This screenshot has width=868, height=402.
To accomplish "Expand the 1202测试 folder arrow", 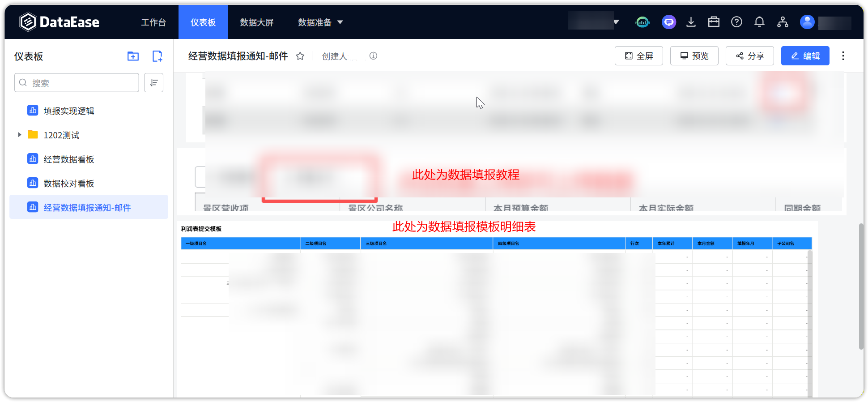I will (19, 135).
